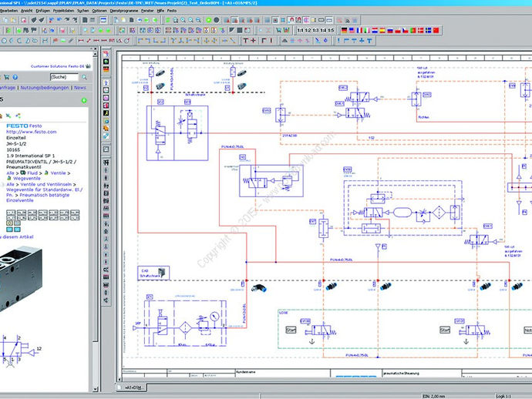Select the red dimension line tool
Image resolution: width=532 pixels, height=399 pixels.
pyautogui.click(x=81, y=41)
